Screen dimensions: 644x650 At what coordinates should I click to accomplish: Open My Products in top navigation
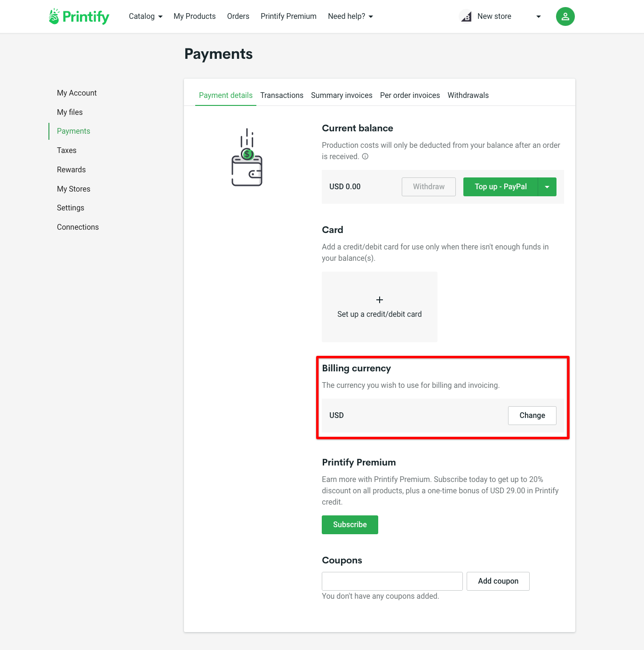click(x=195, y=16)
